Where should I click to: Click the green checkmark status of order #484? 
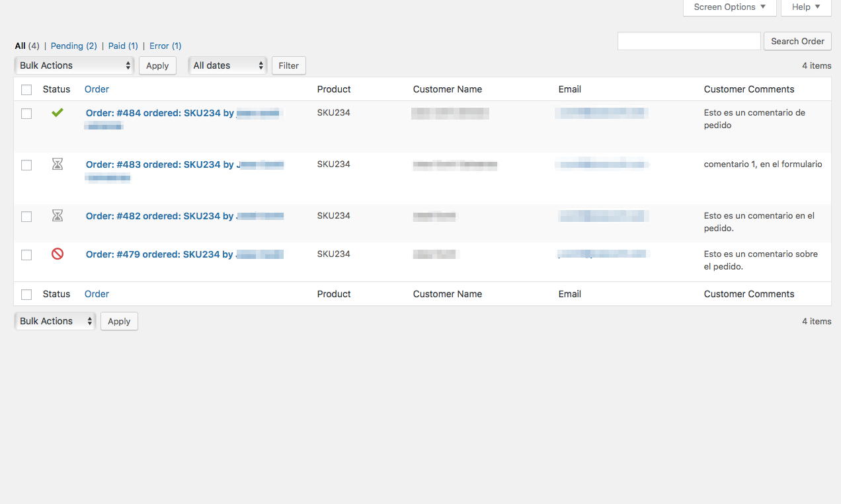click(x=58, y=113)
